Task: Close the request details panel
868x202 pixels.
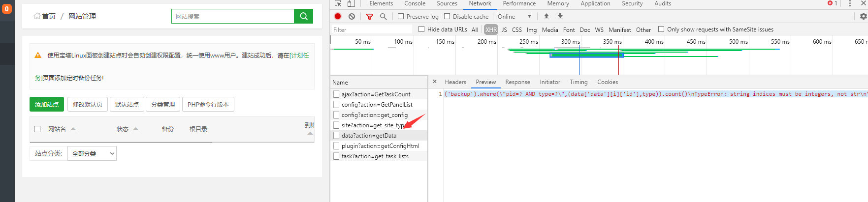Action: coord(435,82)
